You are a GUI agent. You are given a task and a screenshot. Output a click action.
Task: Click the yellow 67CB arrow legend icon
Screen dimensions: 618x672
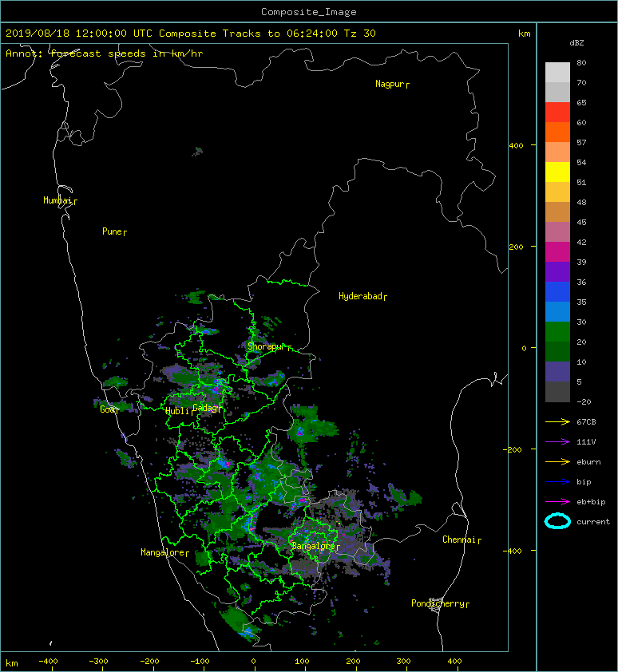click(x=557, y=422)
